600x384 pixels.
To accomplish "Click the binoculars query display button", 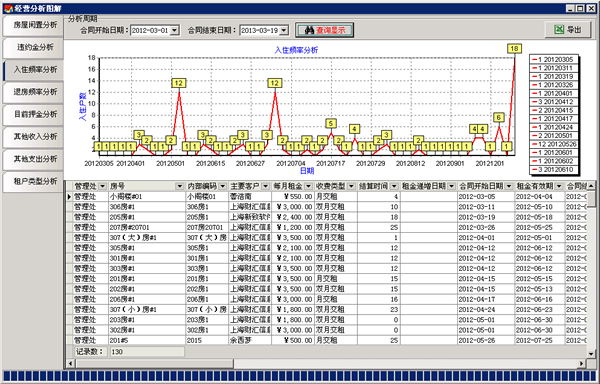I will (x=324, y=30).
